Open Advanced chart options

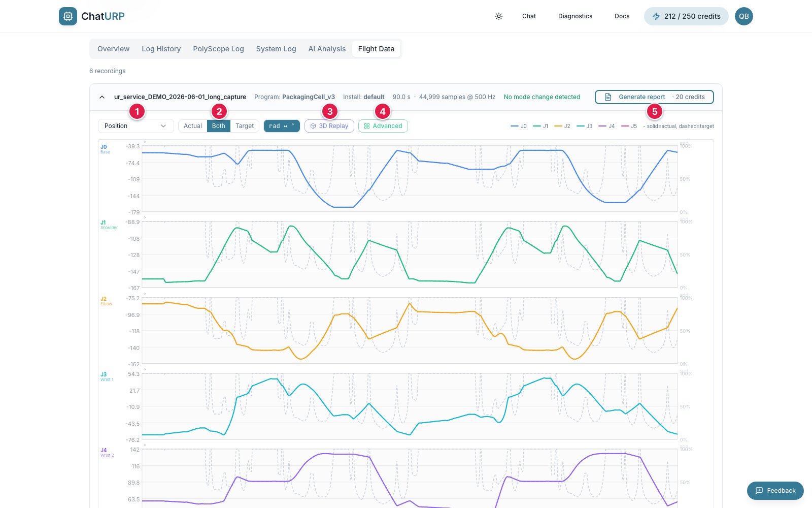click(383, 126)
